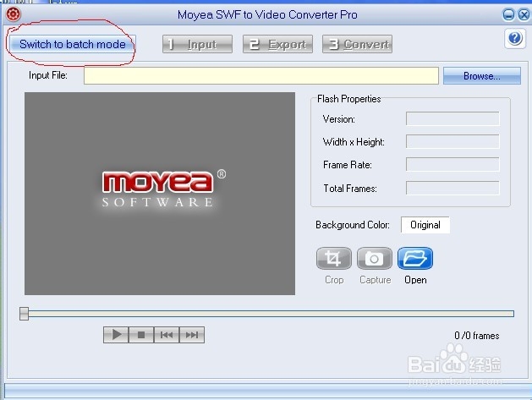532x400 pixels.
Task: Click the "Input File:" label
Action: click(x=48, y=75)
